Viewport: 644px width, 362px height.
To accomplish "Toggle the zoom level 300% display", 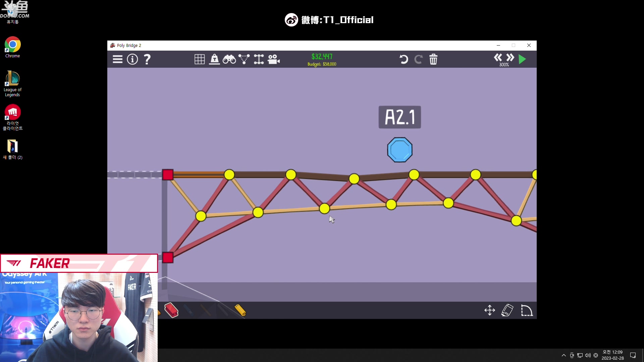I will tap(505, 65).
